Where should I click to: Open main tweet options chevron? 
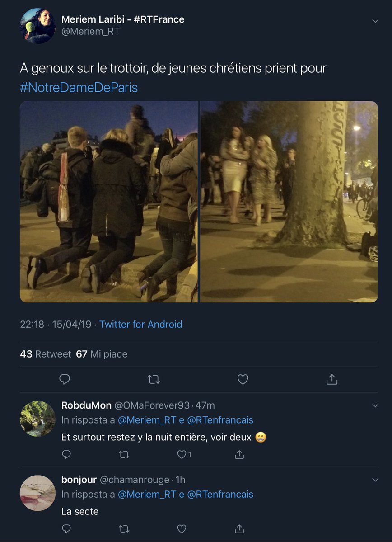(x=375, y=21)
